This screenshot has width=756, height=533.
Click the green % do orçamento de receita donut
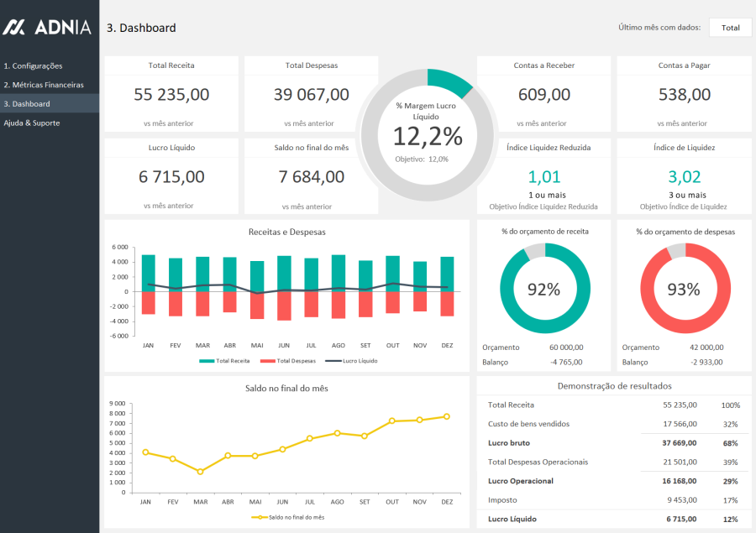(543, 287)
